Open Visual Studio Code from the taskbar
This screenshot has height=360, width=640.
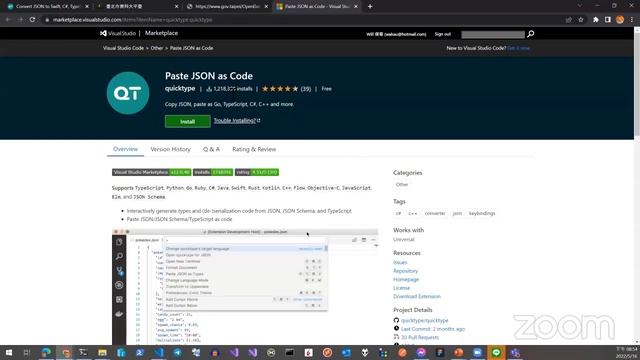[x=159, y=352]
